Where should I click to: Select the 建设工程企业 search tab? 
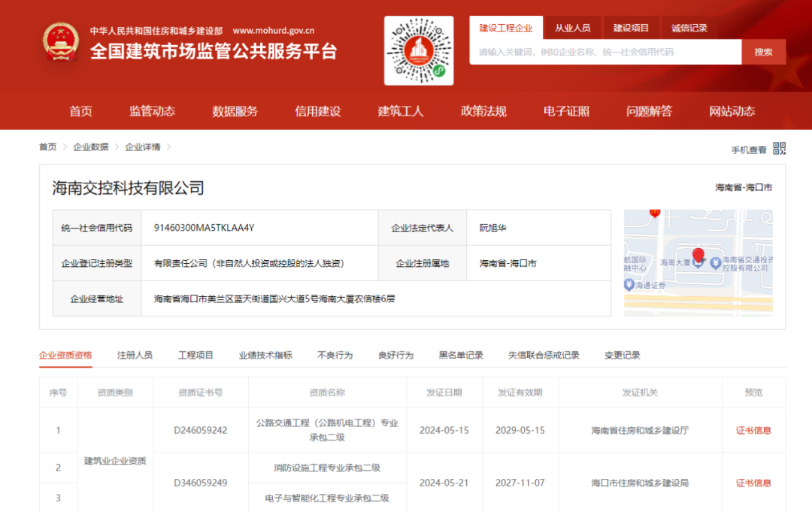pyautogui.click(x=506, y=28)
